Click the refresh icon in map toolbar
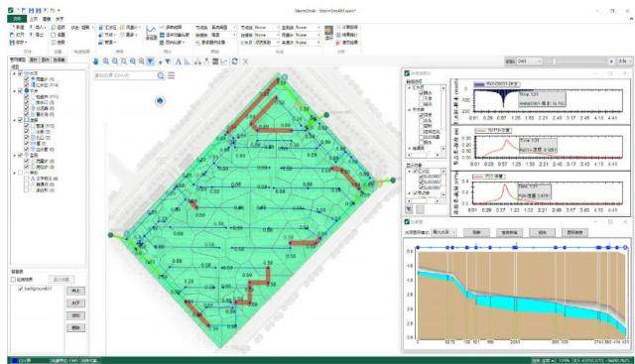Viewport: 635px width, 364px height. click(234, 61)
